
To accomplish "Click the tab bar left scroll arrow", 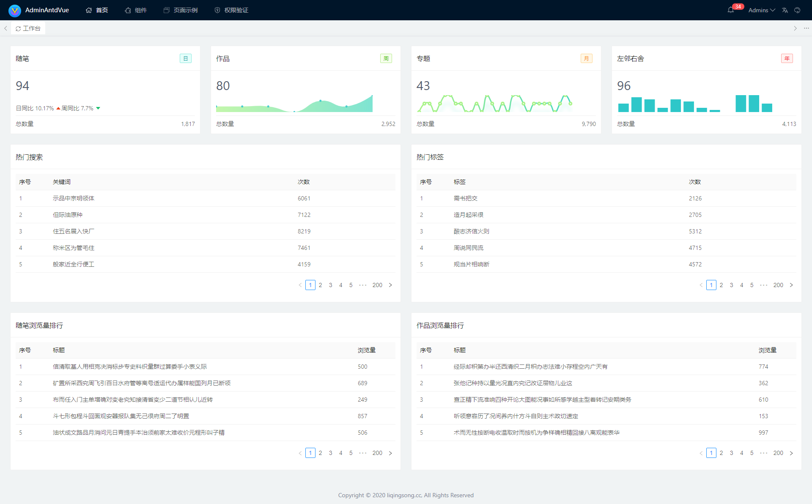I will click(5, 28).
